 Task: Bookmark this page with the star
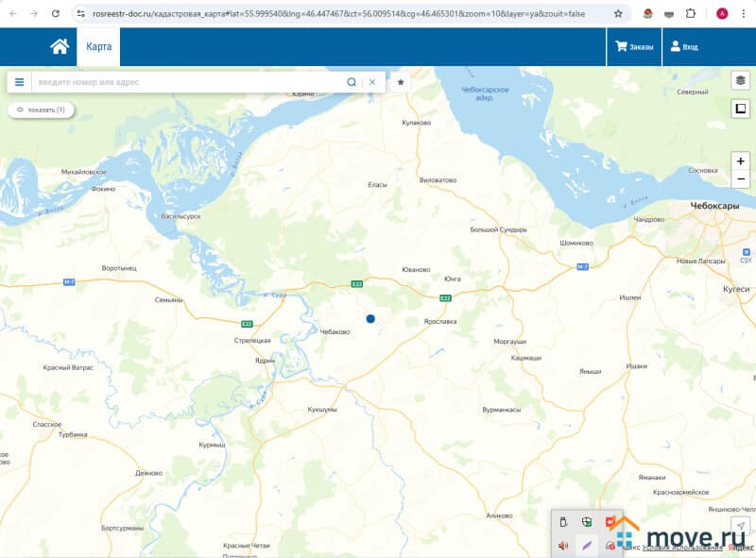tap(618, 14)
